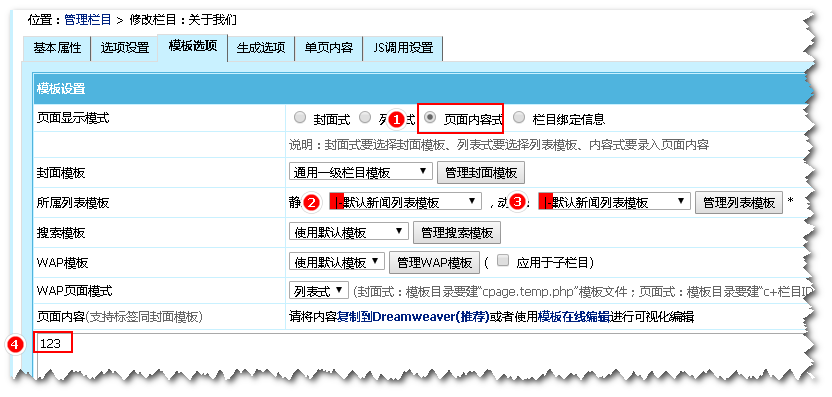The width and height of the screenshot is (832, 397).
Task: Open the static list template dropdown
Action: point(405,202)
